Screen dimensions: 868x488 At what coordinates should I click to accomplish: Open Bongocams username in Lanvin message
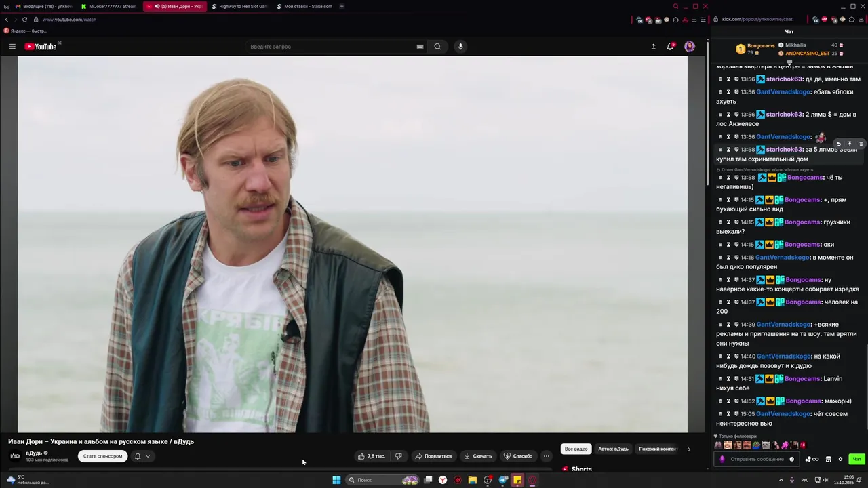coord(802,379)
